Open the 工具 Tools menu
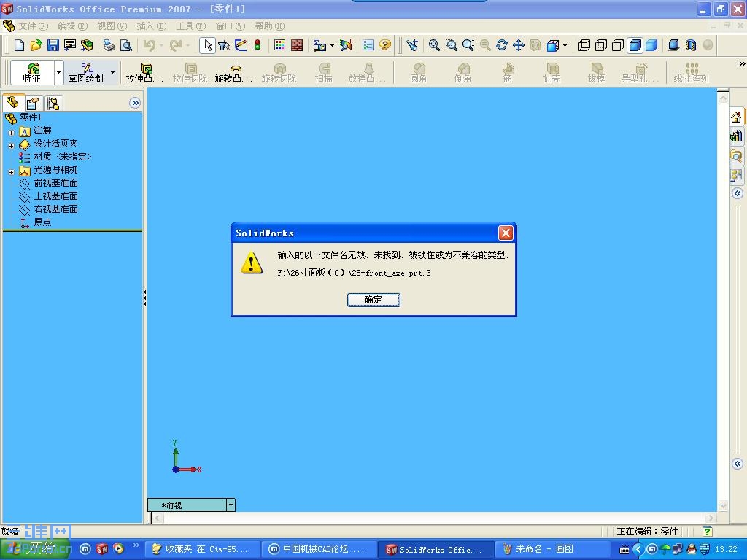 [190, 26]
